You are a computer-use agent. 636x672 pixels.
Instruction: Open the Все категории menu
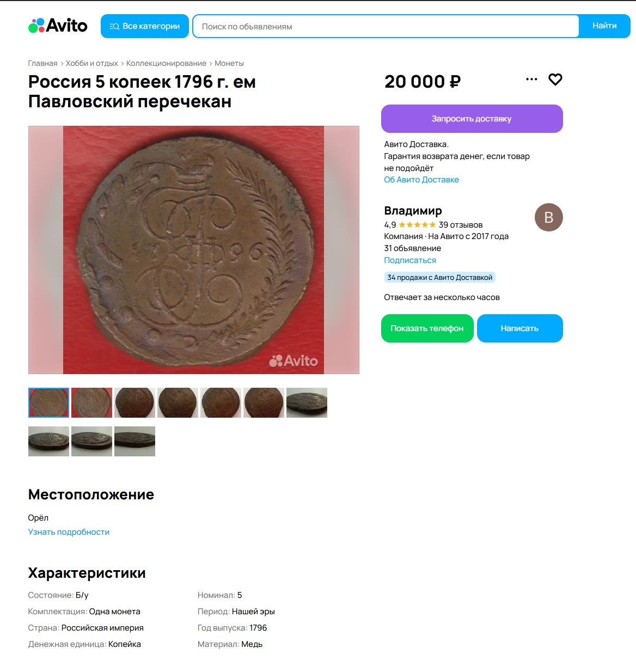(x=145, y=26)
